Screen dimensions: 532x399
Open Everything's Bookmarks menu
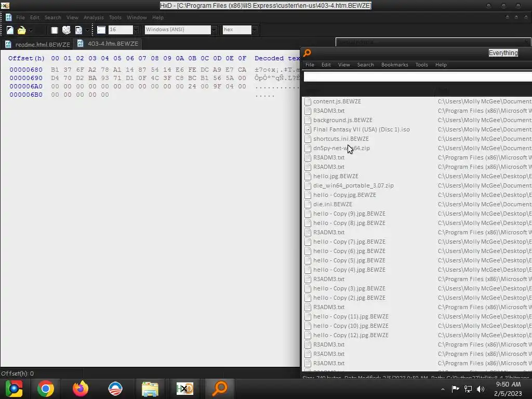[x=395, y=64]
